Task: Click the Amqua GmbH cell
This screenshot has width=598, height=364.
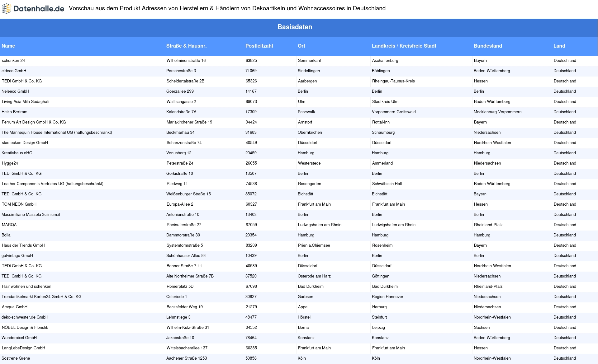Action: [15, 307]
